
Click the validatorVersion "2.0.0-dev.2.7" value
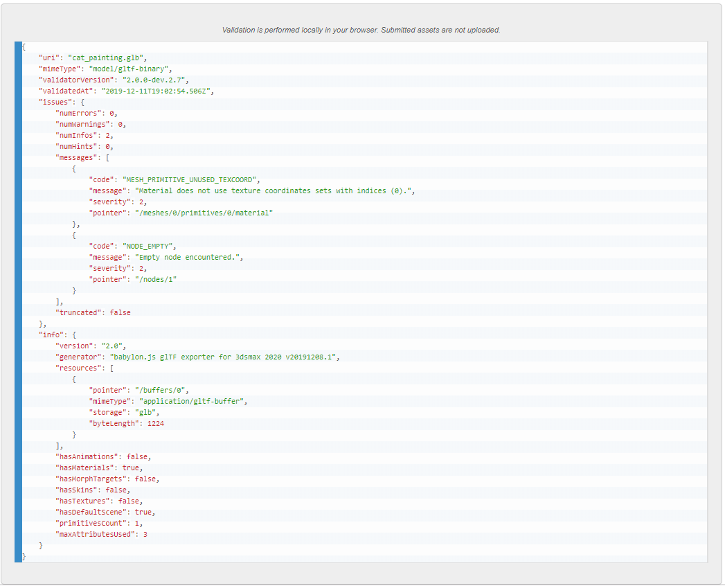154,80
